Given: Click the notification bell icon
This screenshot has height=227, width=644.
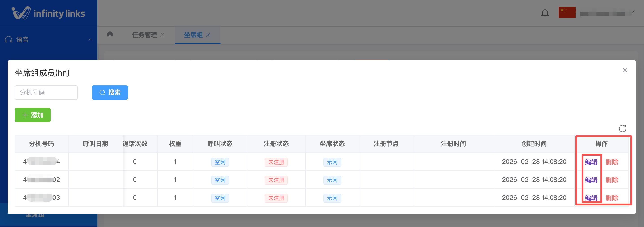Looking at the screenshot, I should coord(545,13).
